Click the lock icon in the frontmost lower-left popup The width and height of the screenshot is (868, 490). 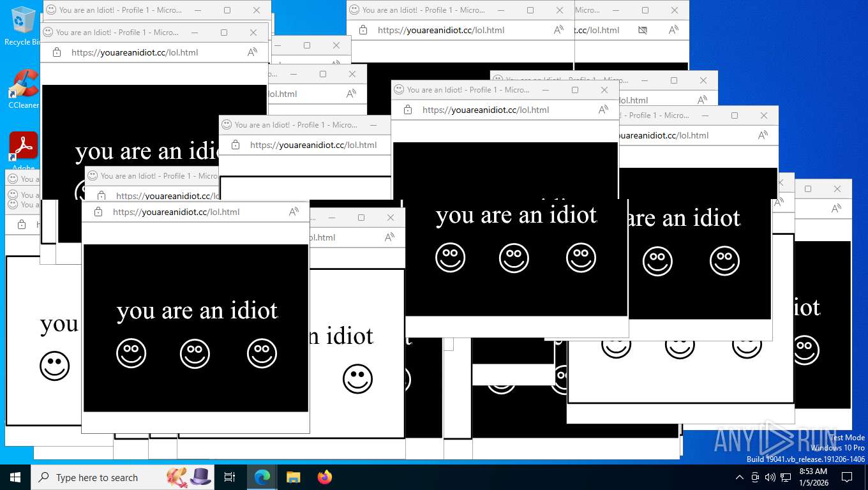tap(98, 212)
